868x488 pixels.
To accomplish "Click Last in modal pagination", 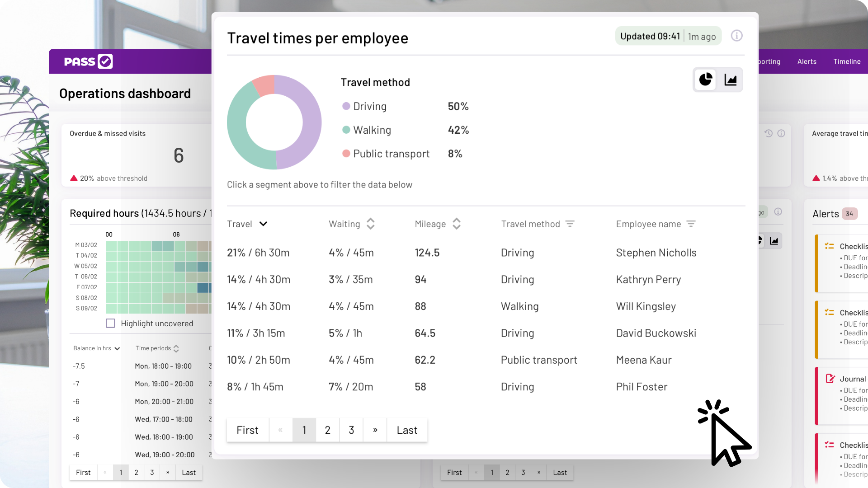I will [407, 430].
